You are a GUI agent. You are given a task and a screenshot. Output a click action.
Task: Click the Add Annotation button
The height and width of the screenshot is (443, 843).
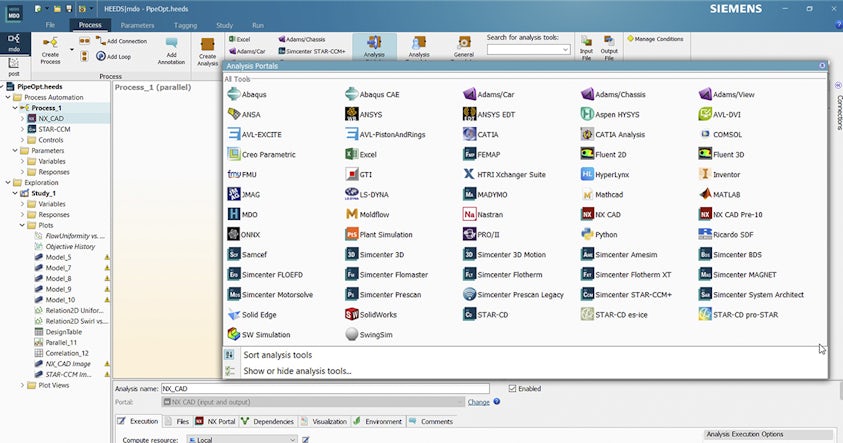tap(172, 51)
